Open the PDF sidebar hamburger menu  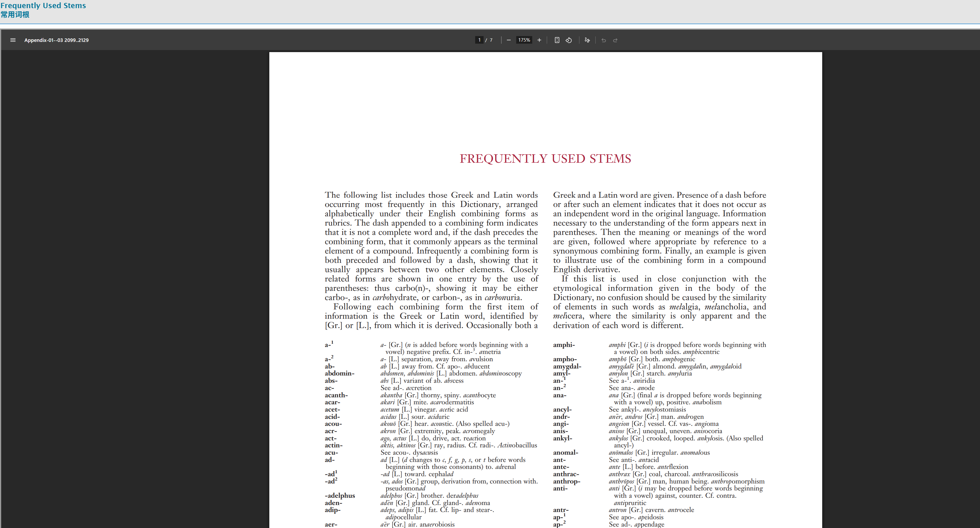pos(13,40)
